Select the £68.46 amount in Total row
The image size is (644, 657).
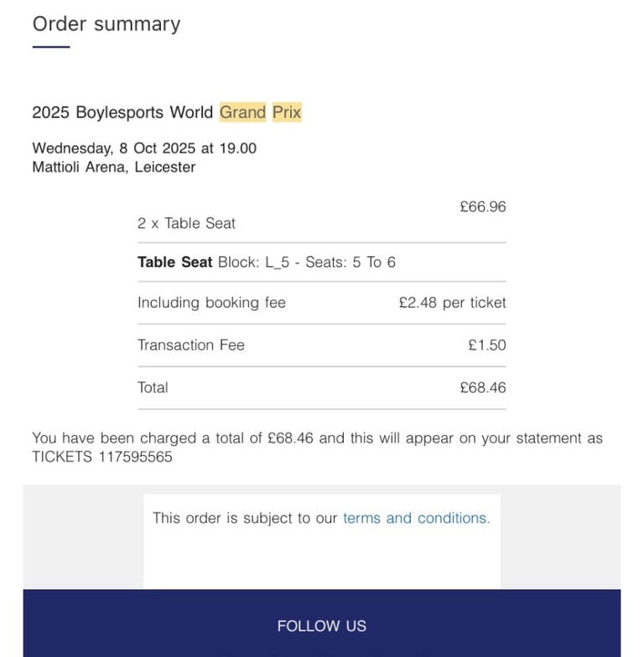pos(483,387)
